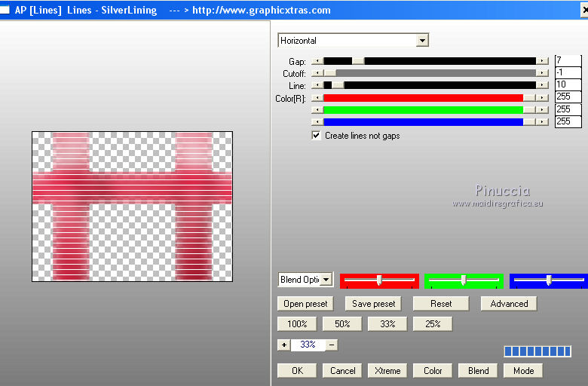The image size is (588, 386).
Task: Click Open preset button
Action: pyautogui.click(x=305, y=304)
